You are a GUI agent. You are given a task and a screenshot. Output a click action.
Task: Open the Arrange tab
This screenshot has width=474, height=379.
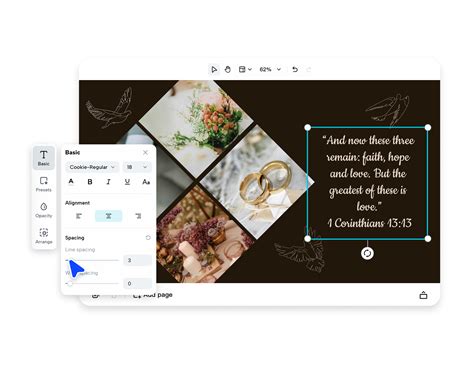[x=44, y=236]
